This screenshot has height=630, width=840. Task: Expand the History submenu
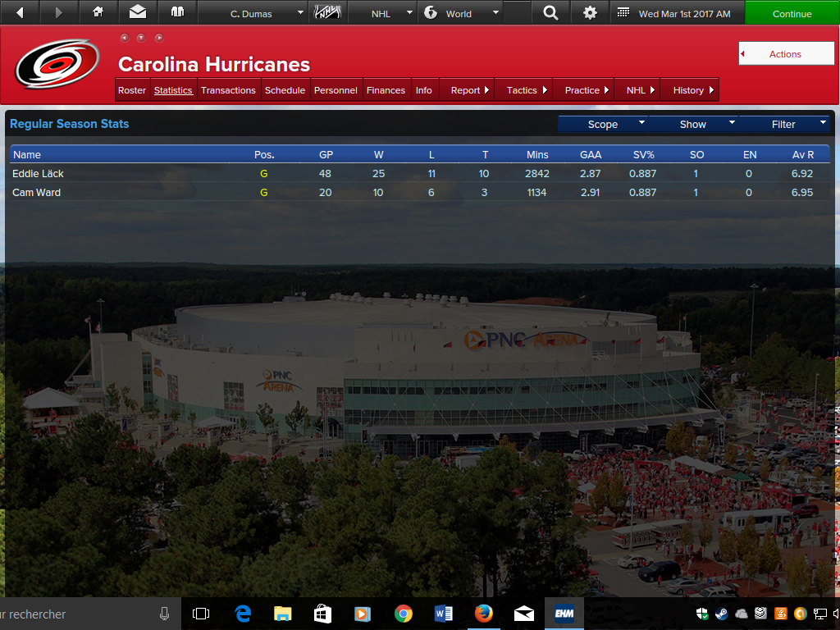click(689, 90)
